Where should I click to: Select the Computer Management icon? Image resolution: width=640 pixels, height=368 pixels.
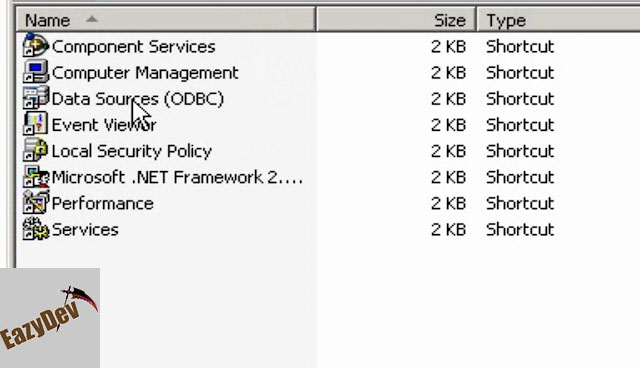coord(36,72)
